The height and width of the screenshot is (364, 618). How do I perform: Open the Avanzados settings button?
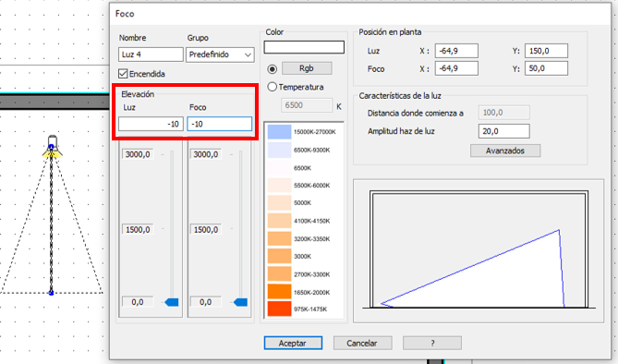point(505,151)
